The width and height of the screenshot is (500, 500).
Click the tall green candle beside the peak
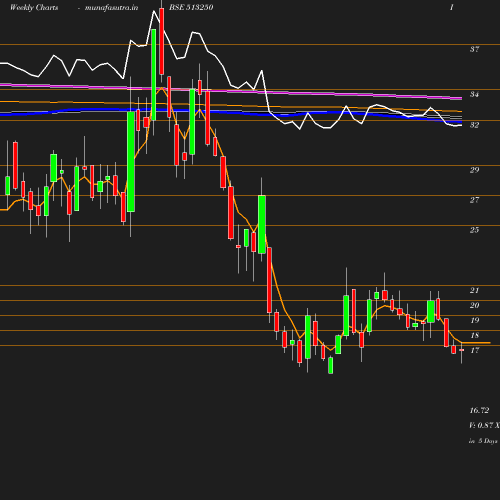(154, 75)
